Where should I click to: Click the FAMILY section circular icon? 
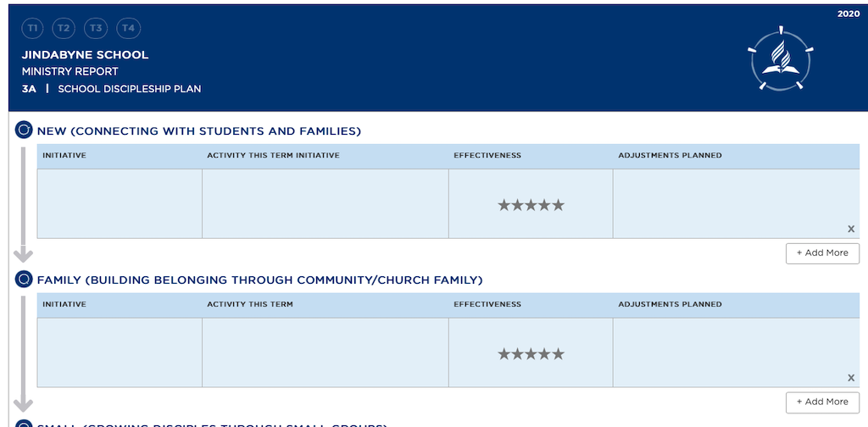[24, 280]
